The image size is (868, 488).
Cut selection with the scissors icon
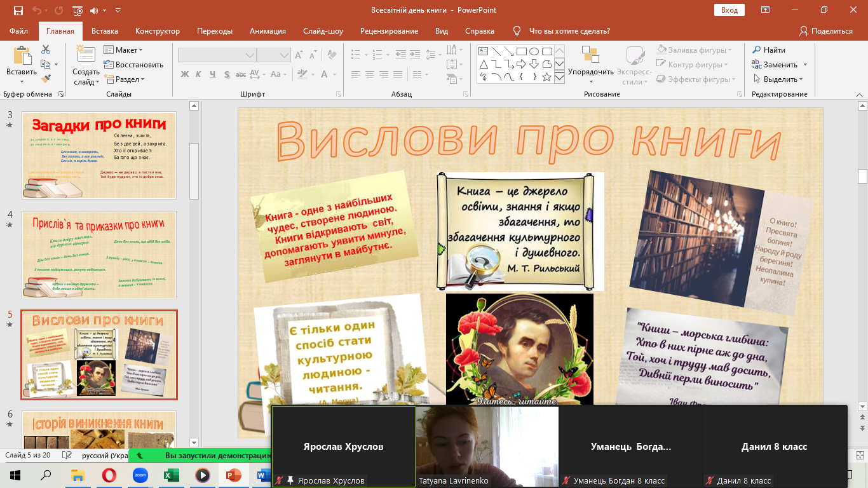[46, 50]
